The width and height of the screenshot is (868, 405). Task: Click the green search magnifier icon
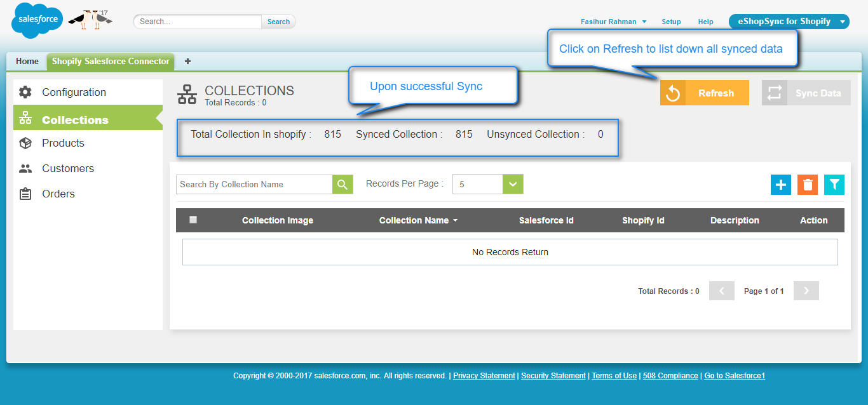[x=342, y=185]
